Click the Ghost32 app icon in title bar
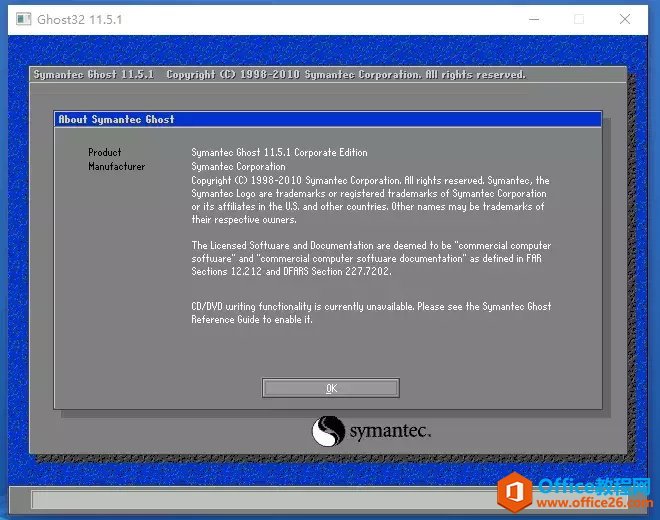 coord(24,19)
